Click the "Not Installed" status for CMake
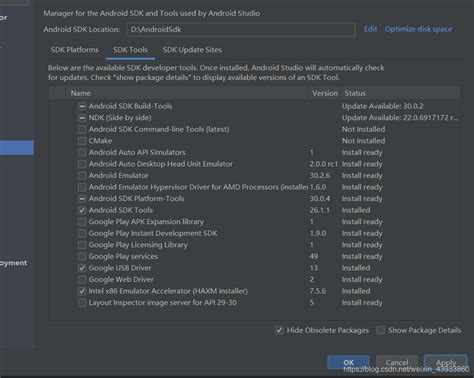The width and height of the screenshot is (474, 378). pyautogui.click(x=363, y=141)
